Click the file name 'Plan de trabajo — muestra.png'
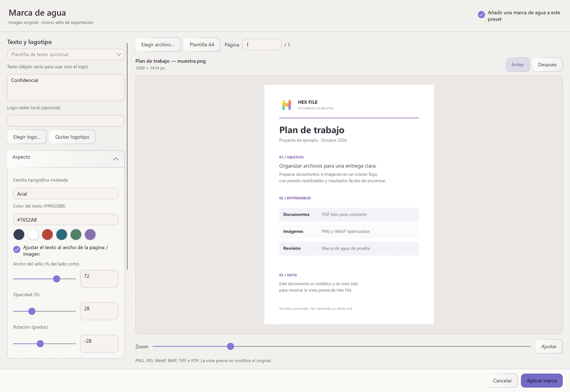 coord(171,61)
